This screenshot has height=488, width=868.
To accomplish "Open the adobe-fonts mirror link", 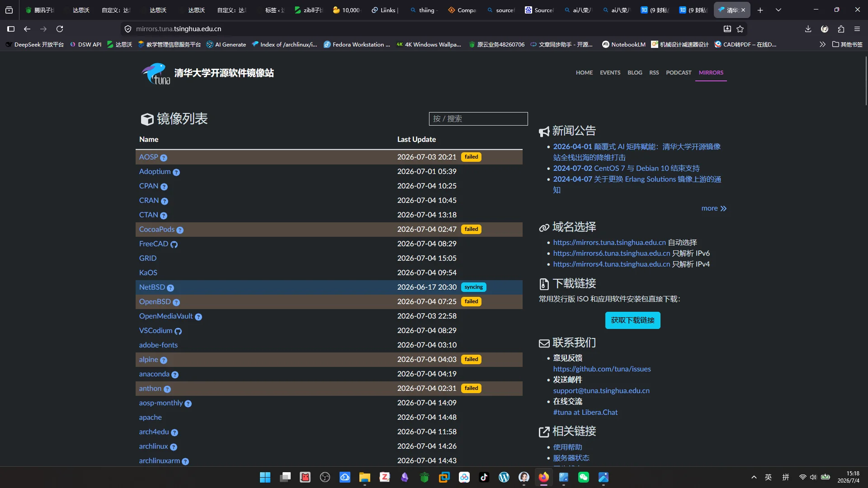I will pos(158,345).
